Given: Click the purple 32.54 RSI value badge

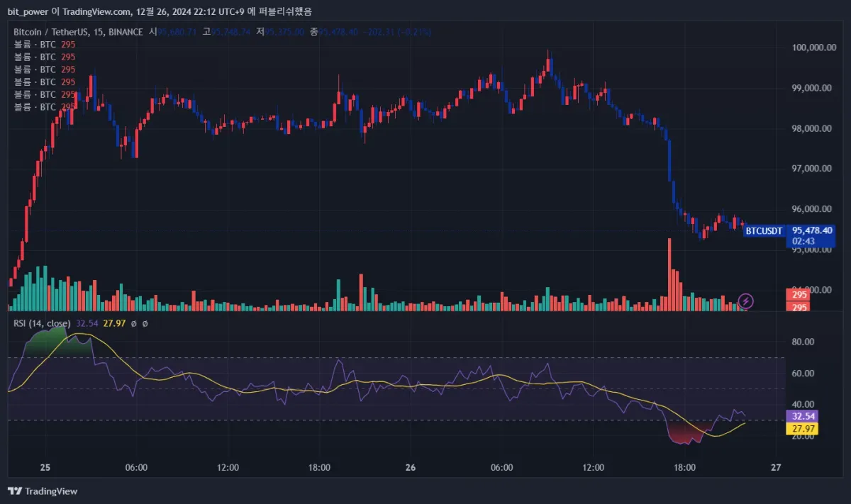Looking at the screenshot, I should click(801, 416).
